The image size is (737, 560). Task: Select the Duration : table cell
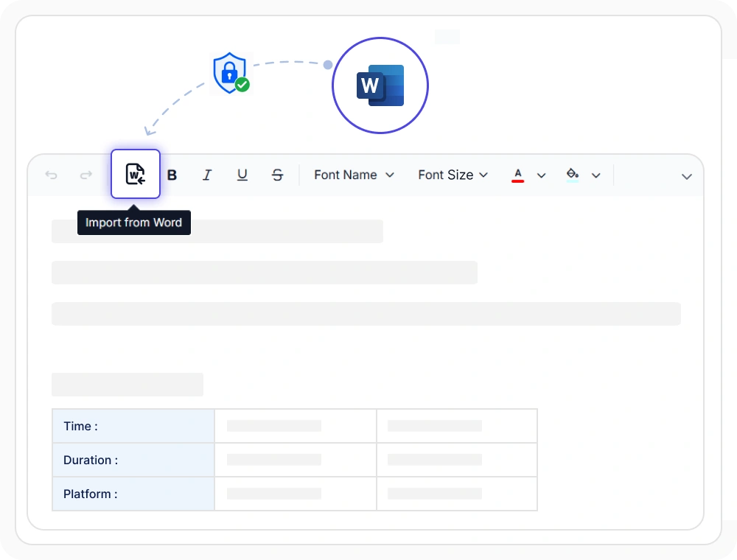133,460
